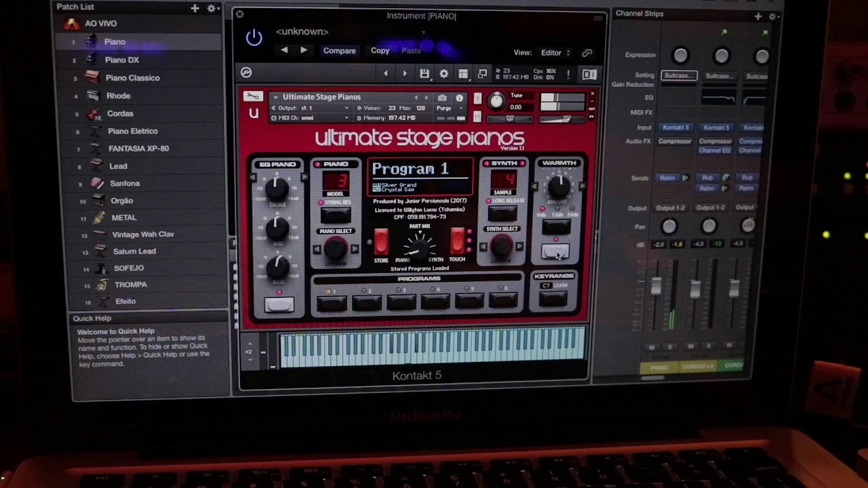Go to next plug-in preset arrow

coord(303,50)
